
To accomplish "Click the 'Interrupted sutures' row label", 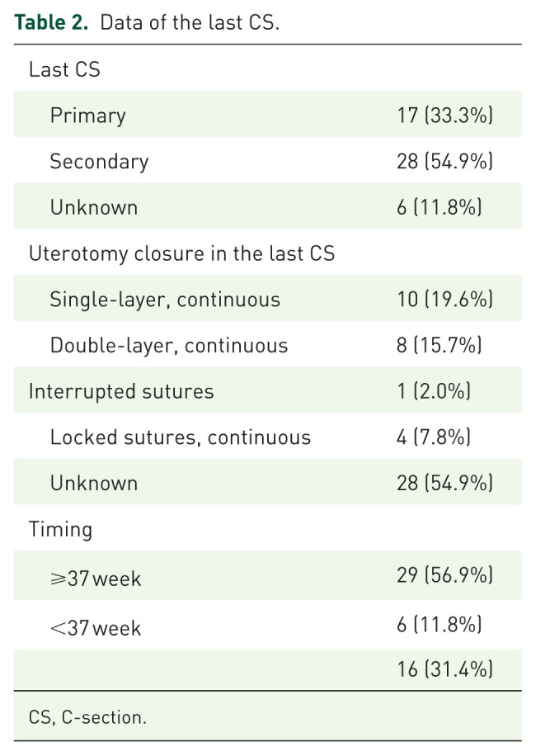I will [121, 391].
